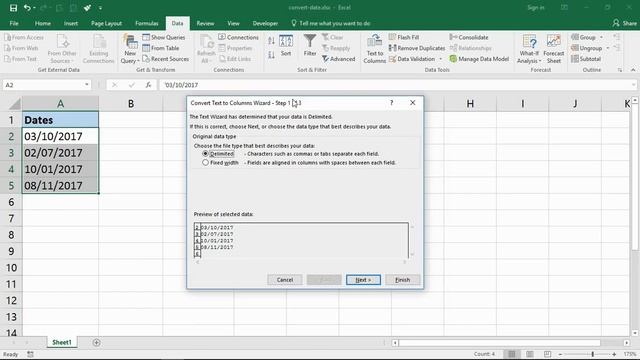Open Existing Connections
The height and width of the screenshot is (360, 640).
(98, 49)
